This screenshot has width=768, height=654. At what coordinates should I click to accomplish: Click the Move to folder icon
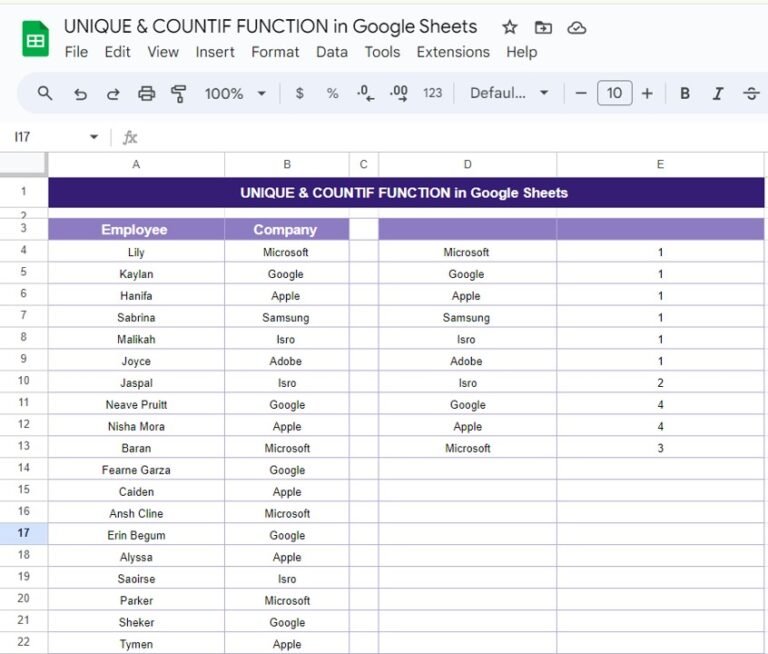(543, 27)
